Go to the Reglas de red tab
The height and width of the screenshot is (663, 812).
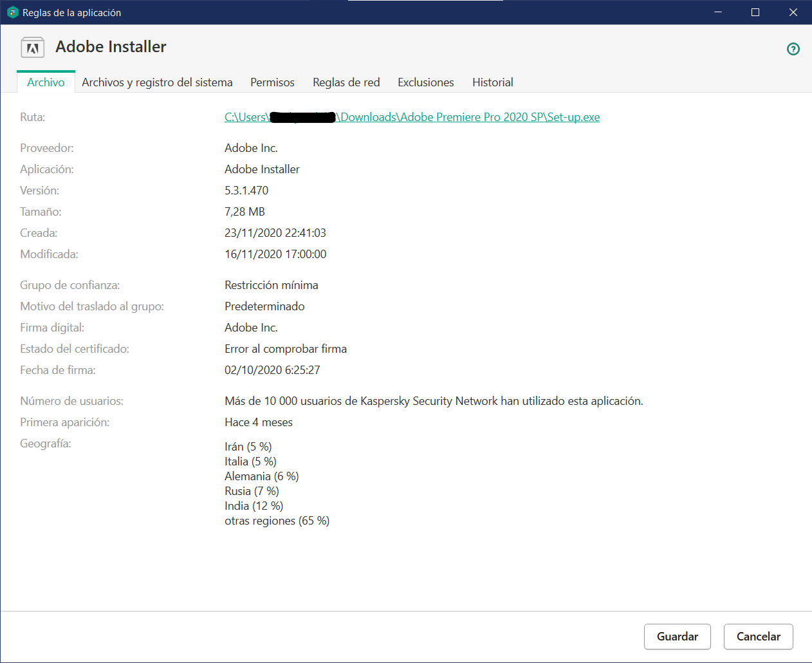pyautogui.click(x=346, y=82)
